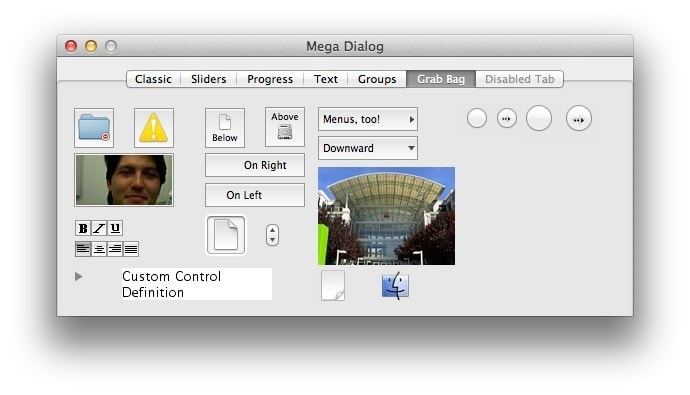Click the small up/down stepper arrows
The image size is (690, 395).
click(272, 235)
